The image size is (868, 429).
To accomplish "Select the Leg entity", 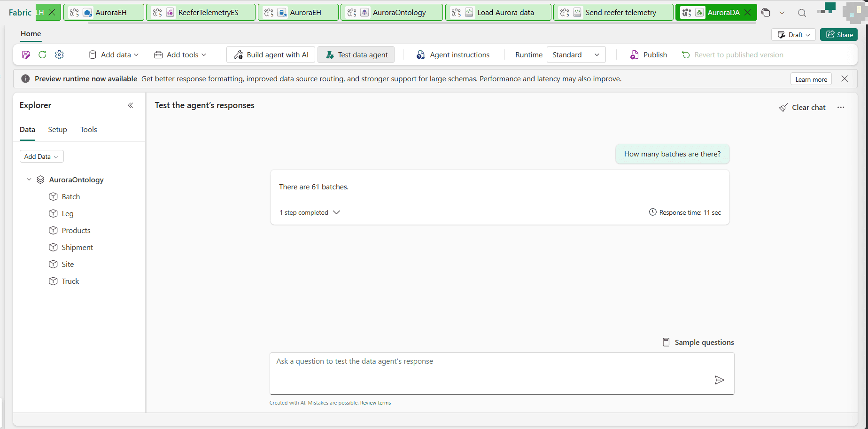I will pyautogui.click(x=68, y=214).
